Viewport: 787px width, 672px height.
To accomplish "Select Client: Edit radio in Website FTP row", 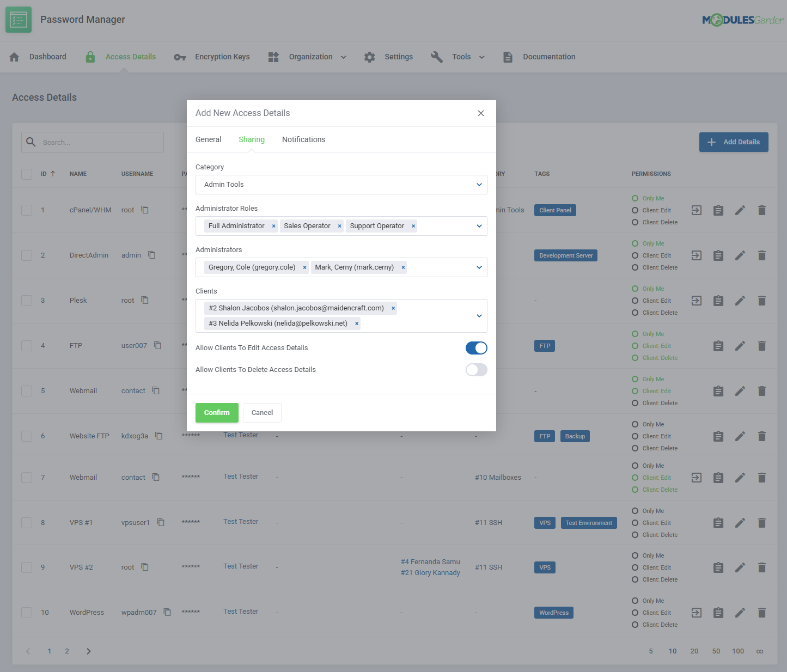I will [635, 436].
